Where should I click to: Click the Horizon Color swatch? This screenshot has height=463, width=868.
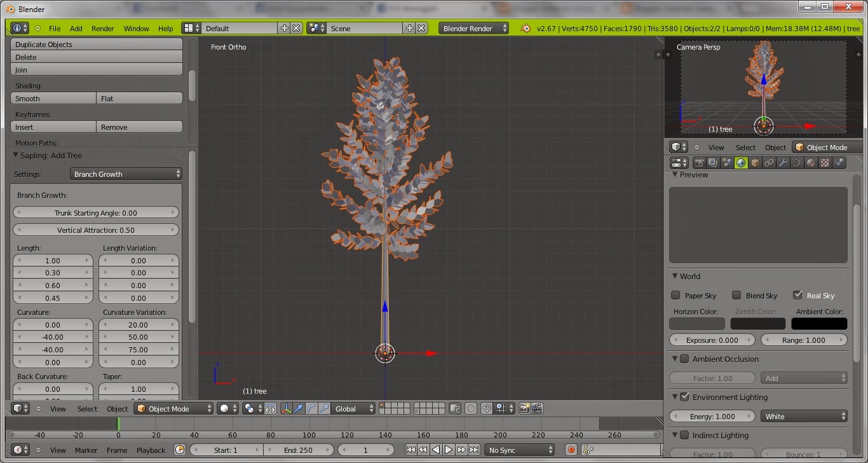tap(696, 324)
